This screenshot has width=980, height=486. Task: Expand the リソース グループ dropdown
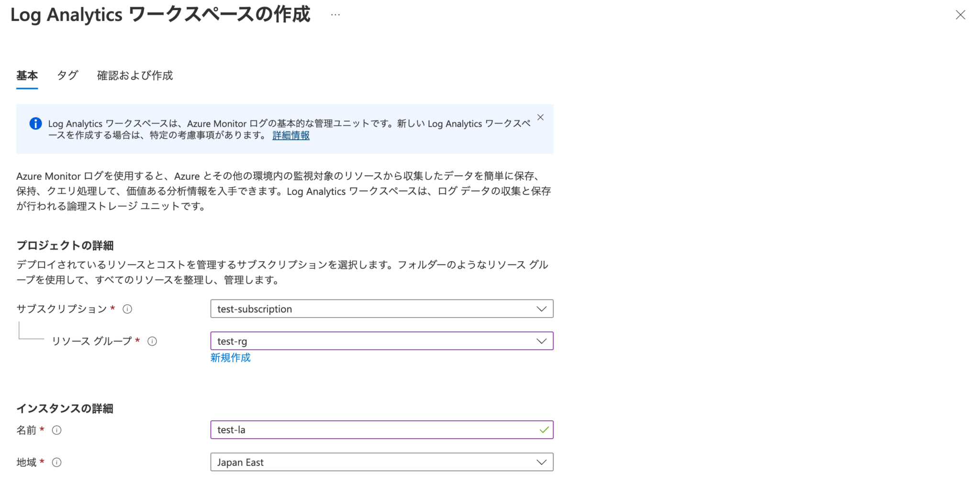[x=541, y=341]
